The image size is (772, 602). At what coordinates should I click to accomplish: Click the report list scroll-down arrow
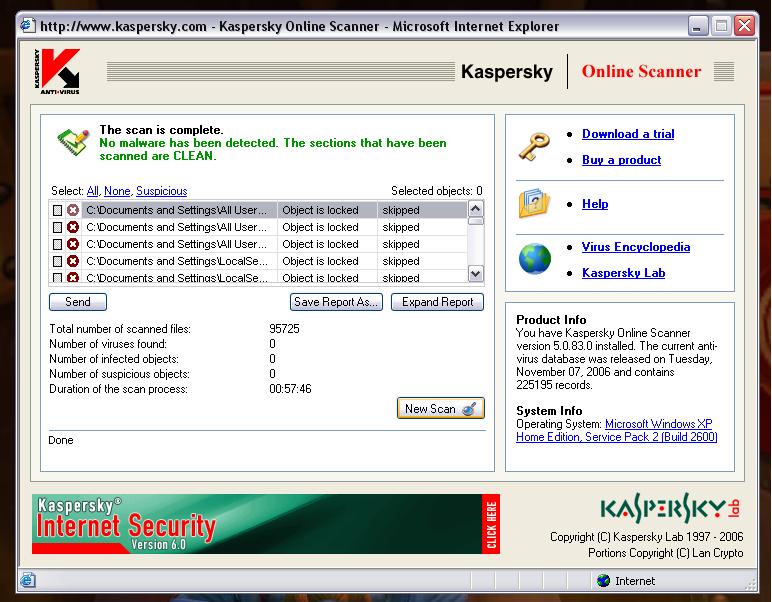point(476,274)
